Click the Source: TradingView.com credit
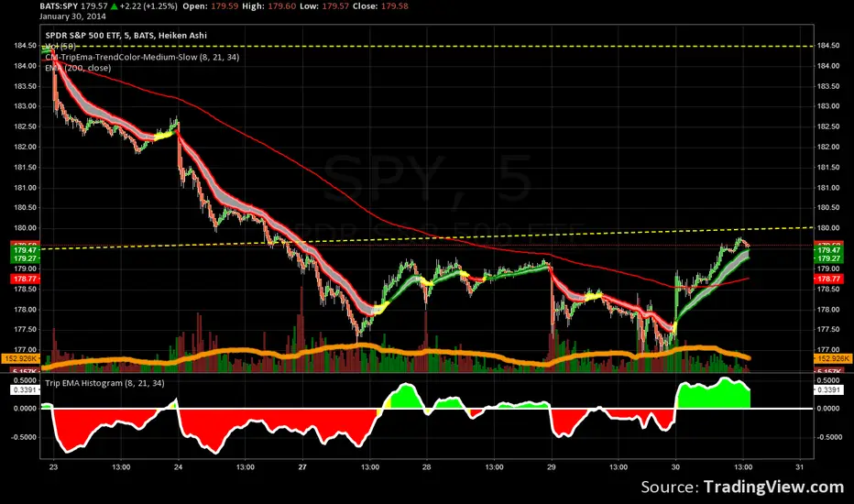Screen dimensions: 854x504 click(742, 487)
